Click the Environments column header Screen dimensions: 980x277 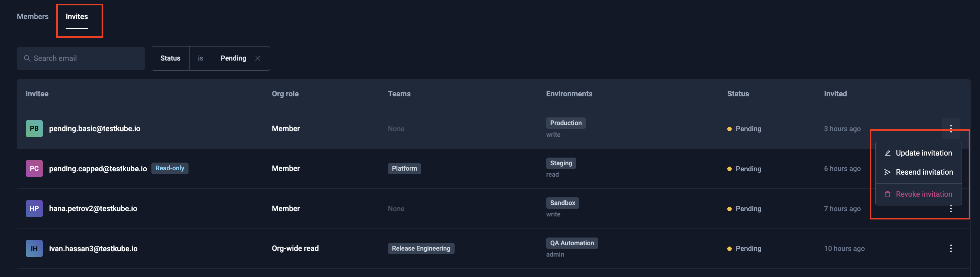coord(569,94)
